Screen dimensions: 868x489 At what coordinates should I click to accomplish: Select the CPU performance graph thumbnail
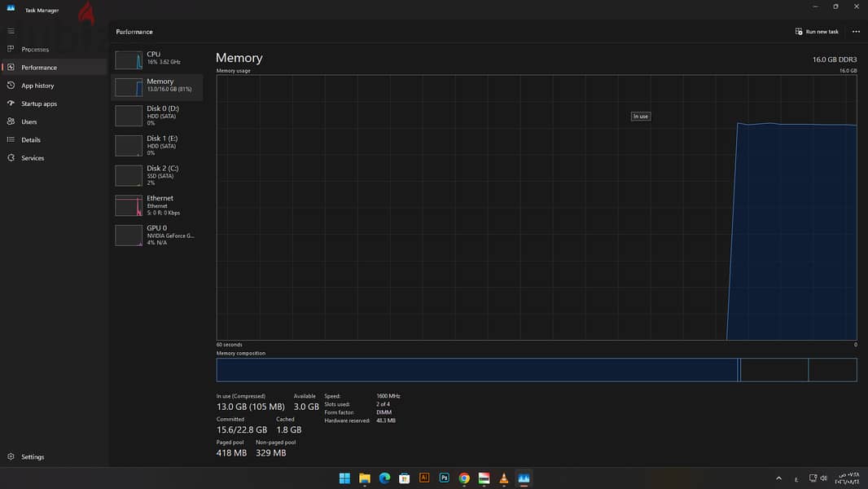(129, 59)
